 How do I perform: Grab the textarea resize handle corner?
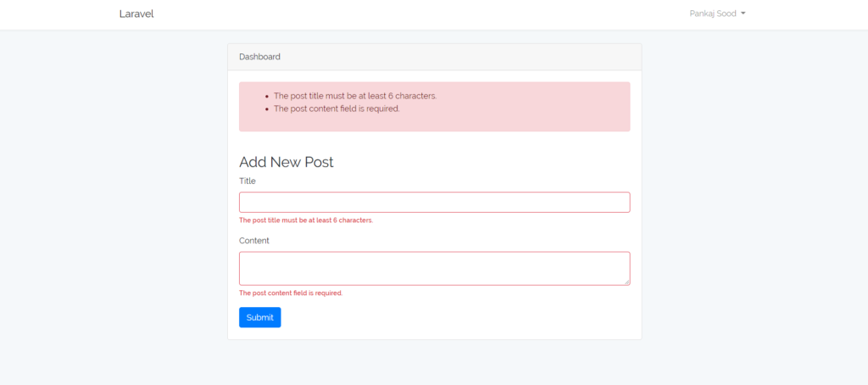(x=626, y=282)
